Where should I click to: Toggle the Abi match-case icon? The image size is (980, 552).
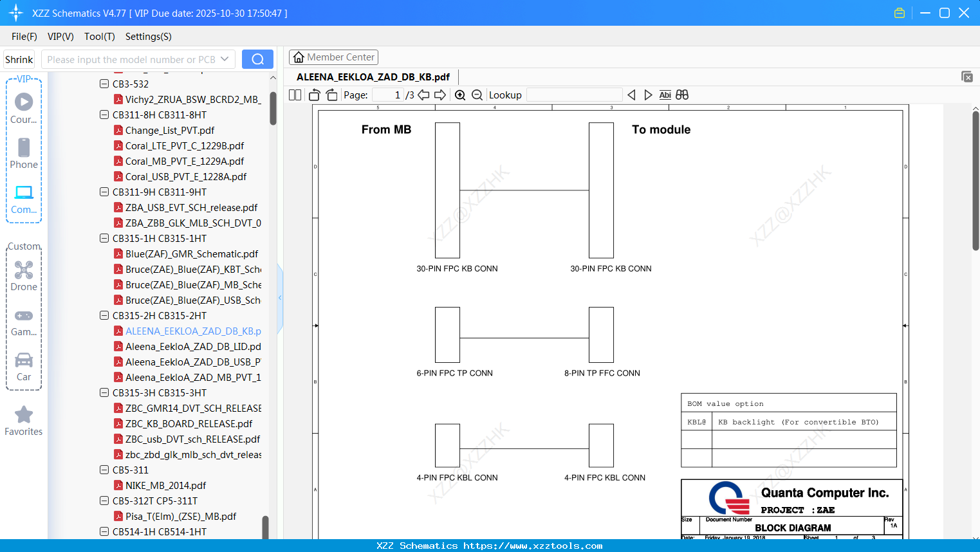pos(665,95)
